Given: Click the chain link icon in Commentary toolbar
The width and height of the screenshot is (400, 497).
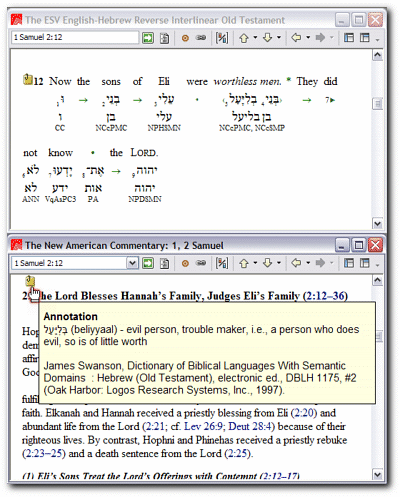Looking at the screenshot, I should click(201, 263).
